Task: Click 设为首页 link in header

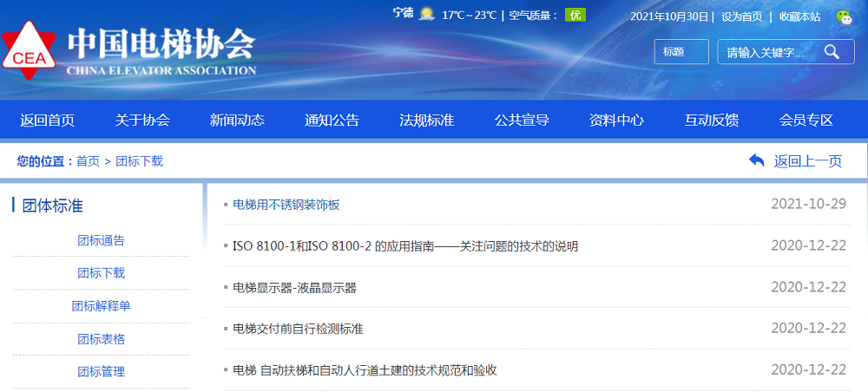Action: click(741, 16)
